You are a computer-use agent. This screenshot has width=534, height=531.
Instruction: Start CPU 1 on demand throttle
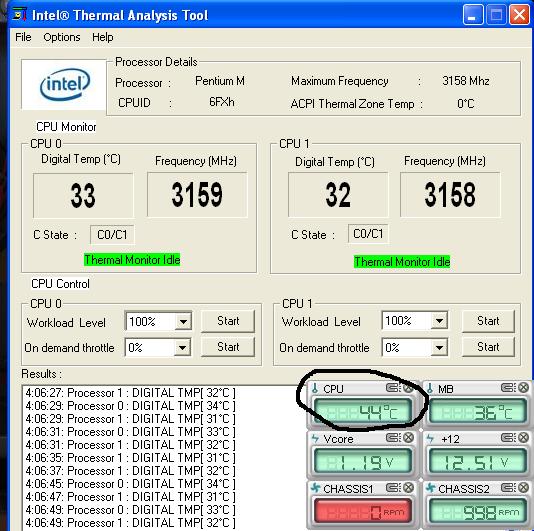point(488,347)
